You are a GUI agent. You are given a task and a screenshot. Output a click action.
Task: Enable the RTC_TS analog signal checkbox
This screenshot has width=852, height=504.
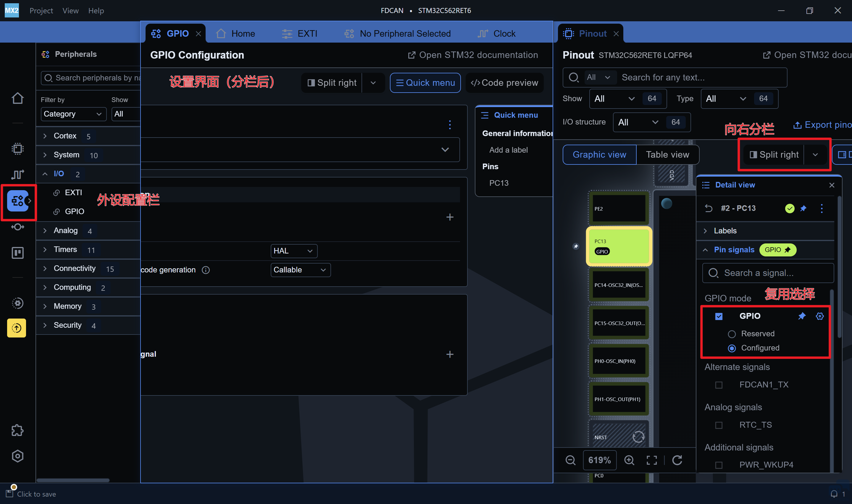pos(719,425)
